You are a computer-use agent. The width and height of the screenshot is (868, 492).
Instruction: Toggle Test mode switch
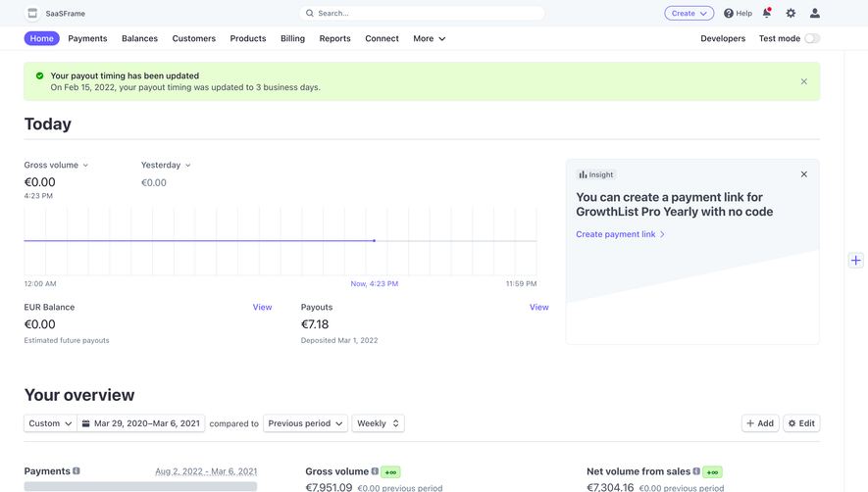(812, 38)
